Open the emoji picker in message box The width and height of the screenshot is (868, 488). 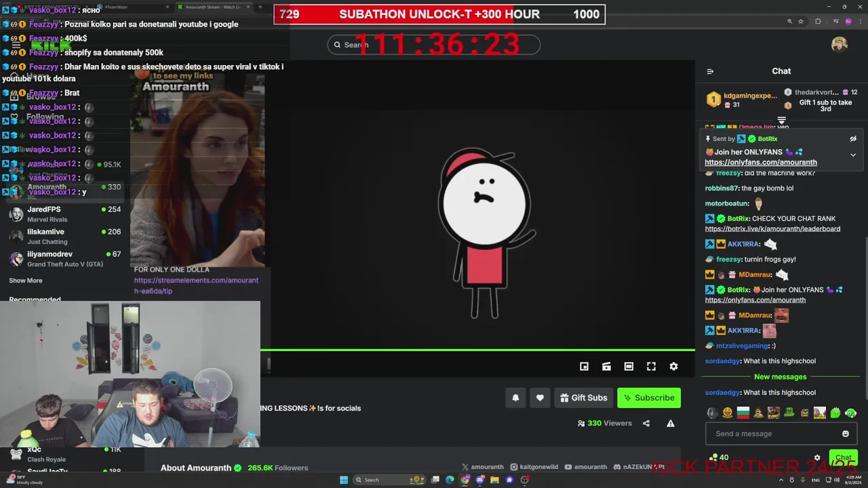[x=846, y=434]
